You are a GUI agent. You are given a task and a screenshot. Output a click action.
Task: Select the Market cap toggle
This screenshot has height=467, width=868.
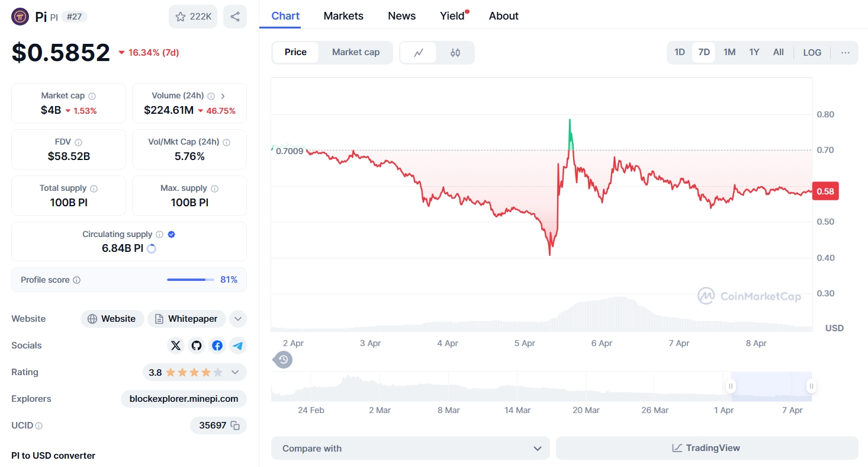[356, 52]
